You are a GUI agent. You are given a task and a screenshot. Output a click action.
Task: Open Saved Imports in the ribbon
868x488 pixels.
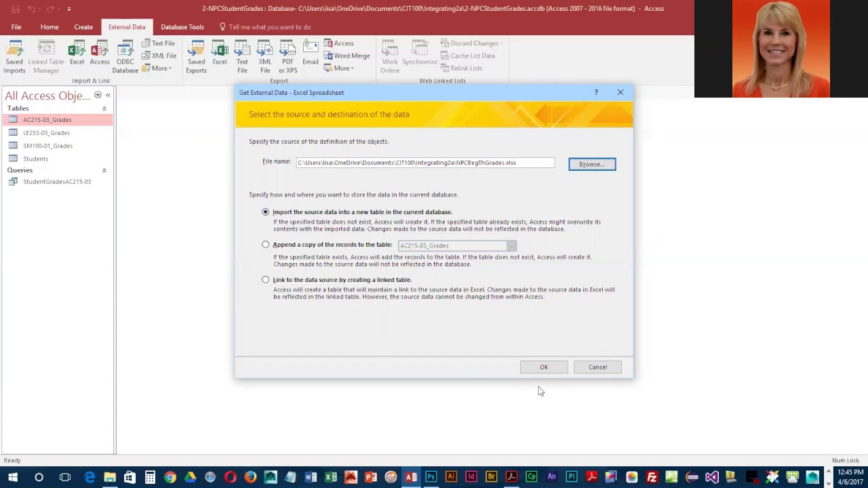(x=14, y=57)
